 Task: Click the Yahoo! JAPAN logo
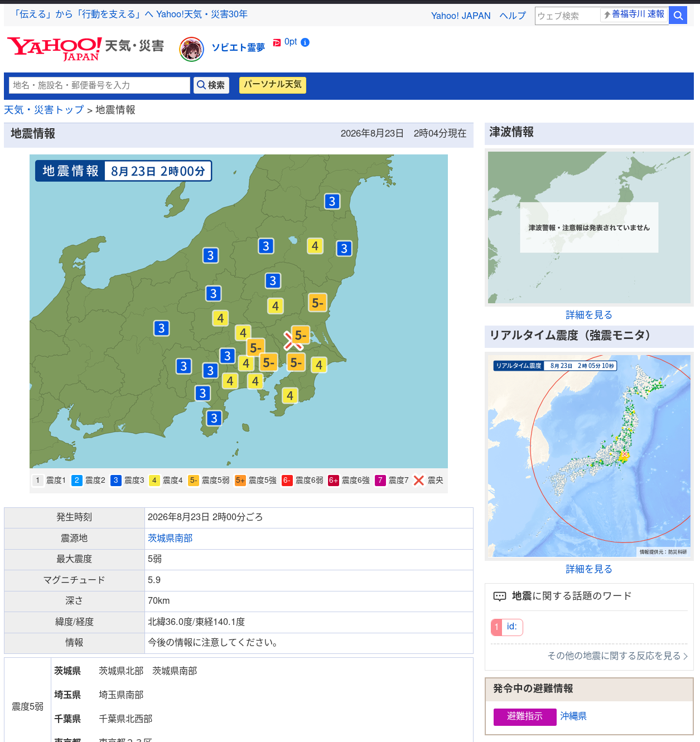click(54, 49)
